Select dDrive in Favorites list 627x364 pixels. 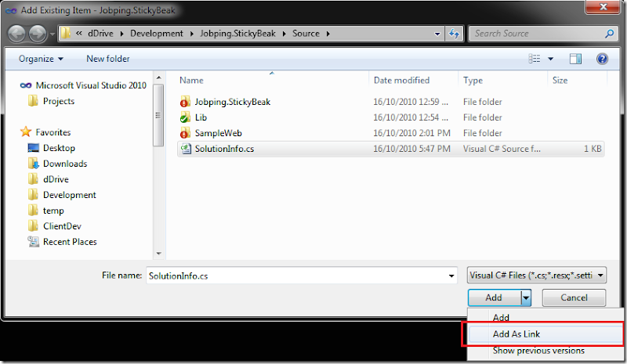[x=56, y=179]
